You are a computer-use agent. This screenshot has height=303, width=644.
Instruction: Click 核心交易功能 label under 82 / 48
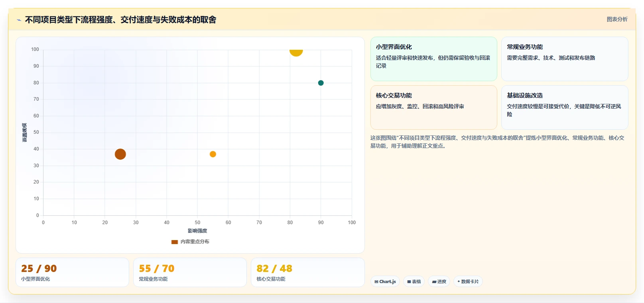pyautogui.click(x=271, y=279)
